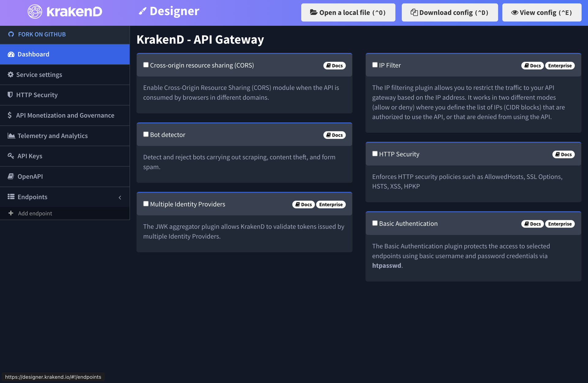Click the Multiple Identity Providers label
Viewport: 588px width, 383px height.
coord(187,204)
